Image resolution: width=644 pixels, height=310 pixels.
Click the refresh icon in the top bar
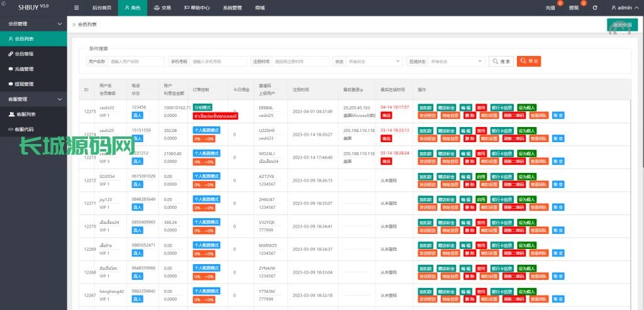point(594,8)
